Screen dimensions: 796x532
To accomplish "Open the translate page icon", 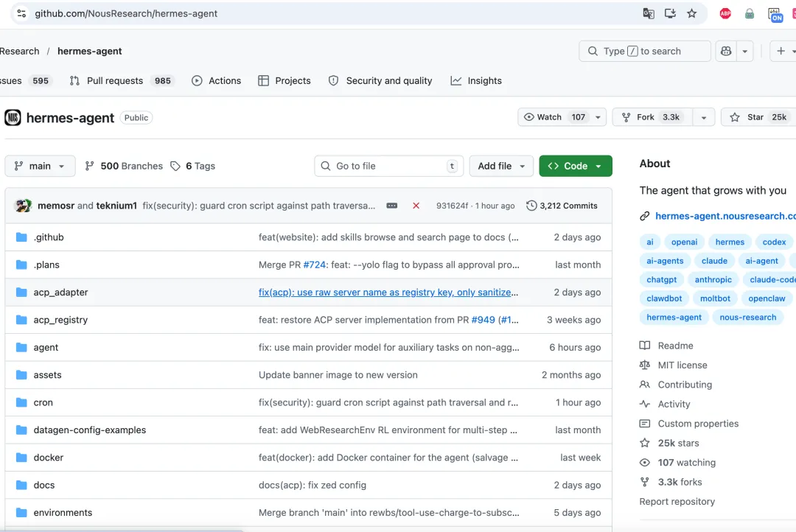I will [x=649, y=14].
